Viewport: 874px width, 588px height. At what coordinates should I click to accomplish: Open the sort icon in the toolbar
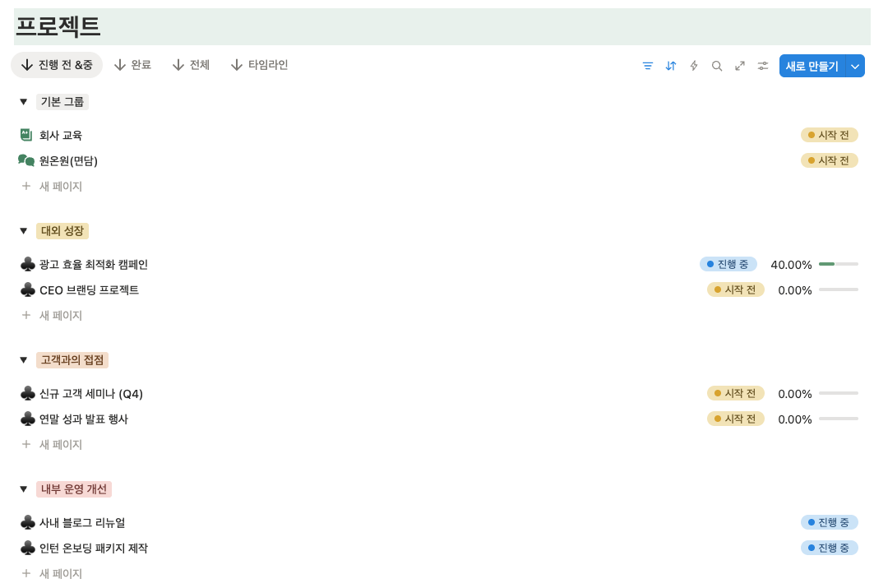click(x=670, y=66)
